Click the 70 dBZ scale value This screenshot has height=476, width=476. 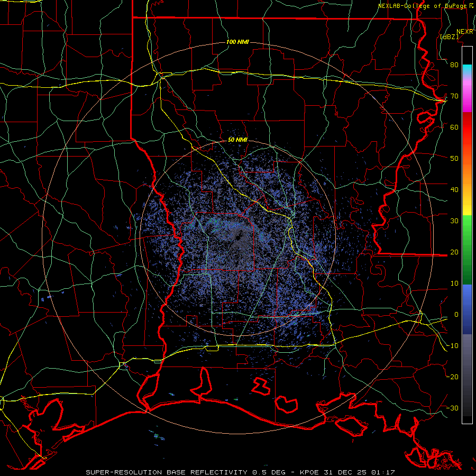(454, 96)
